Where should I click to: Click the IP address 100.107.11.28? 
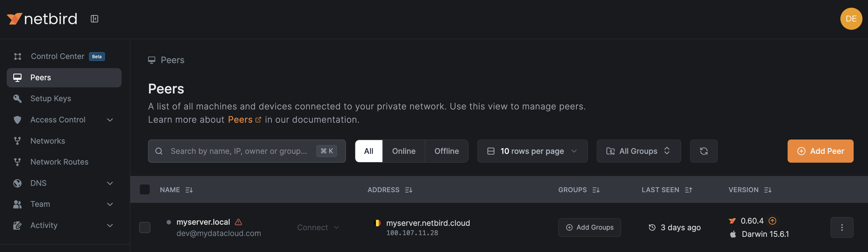click(412, 233)
